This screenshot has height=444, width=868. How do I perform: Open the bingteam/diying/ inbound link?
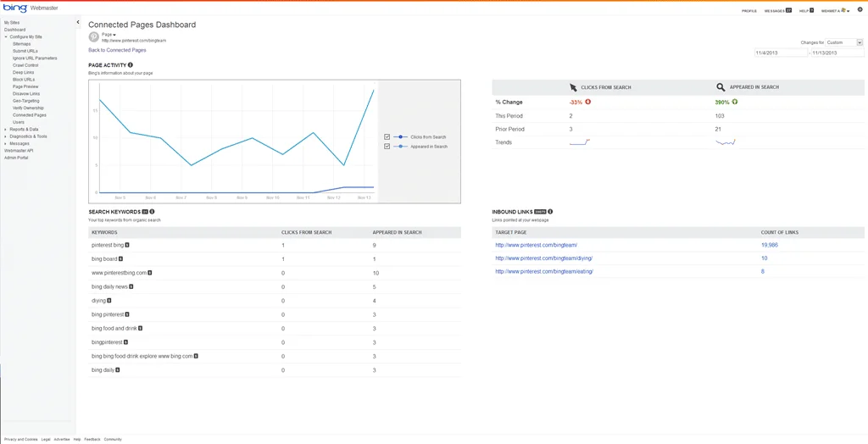543,258
